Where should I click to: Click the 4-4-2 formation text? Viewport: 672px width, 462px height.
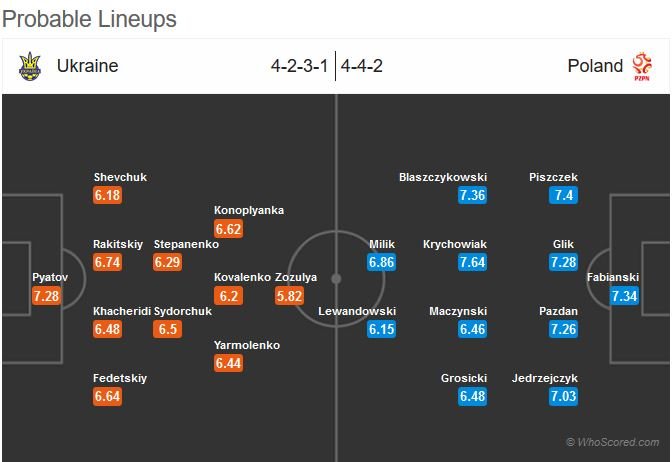tap(362, 66)
